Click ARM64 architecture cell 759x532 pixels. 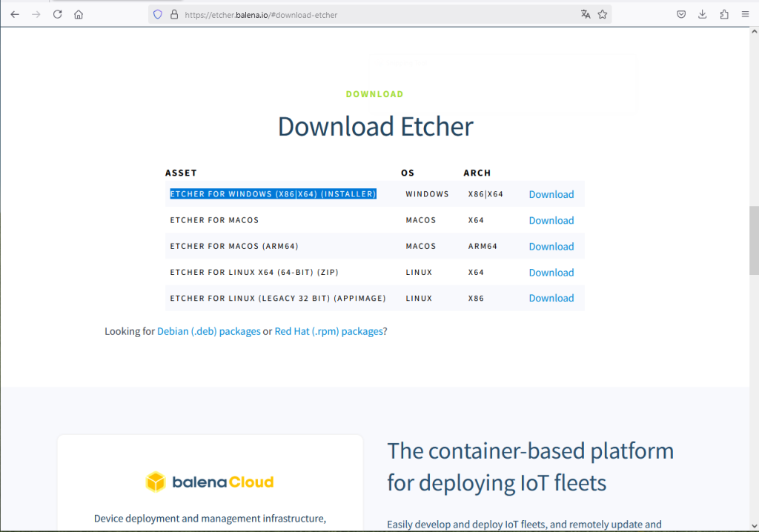483,247
